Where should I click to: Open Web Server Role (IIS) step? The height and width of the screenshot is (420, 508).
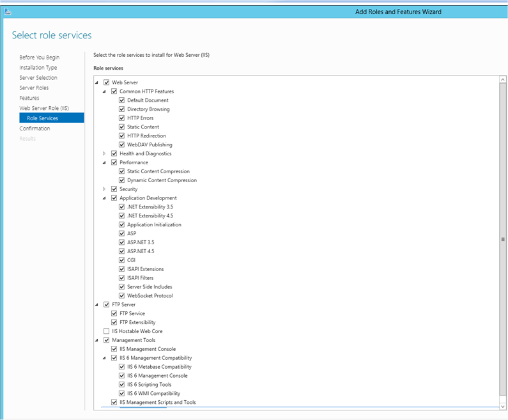pos(44,108)
